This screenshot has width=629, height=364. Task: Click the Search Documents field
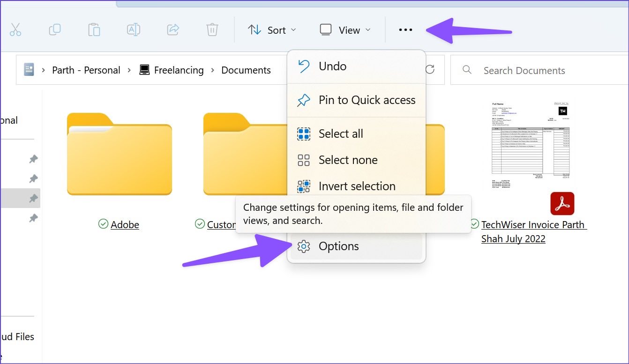(x=539, y=70)
